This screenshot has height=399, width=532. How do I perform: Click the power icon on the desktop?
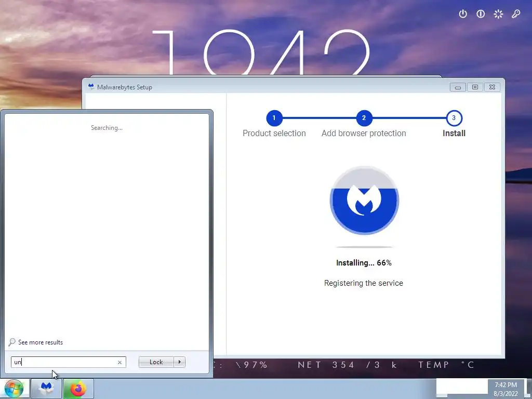[463, 14]
